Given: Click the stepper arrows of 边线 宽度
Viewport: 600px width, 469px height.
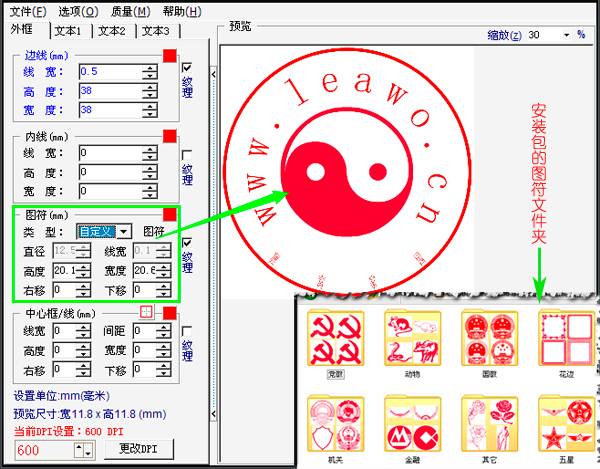Looking at the screenshot, I should 150,110.
